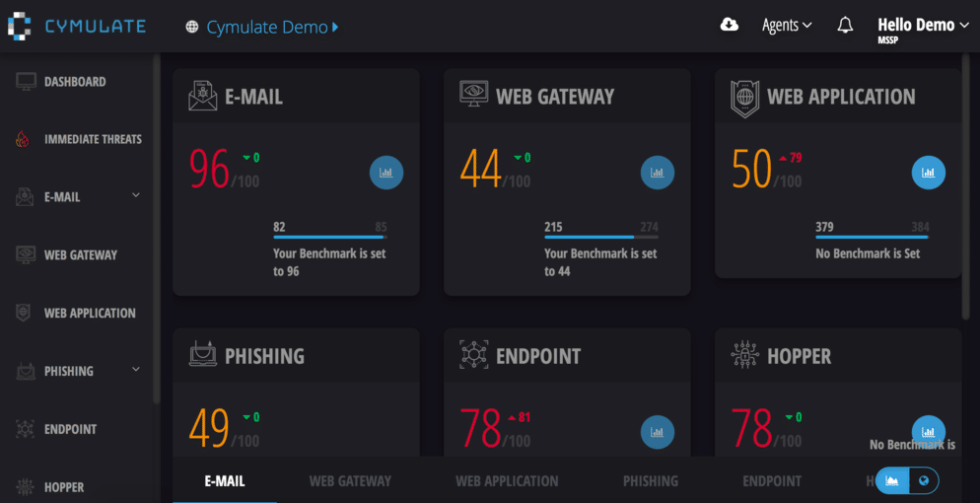Click the Web Application shield sidebar icon
The width and height of the screenshot is (980, 503).
click(23, 313)
